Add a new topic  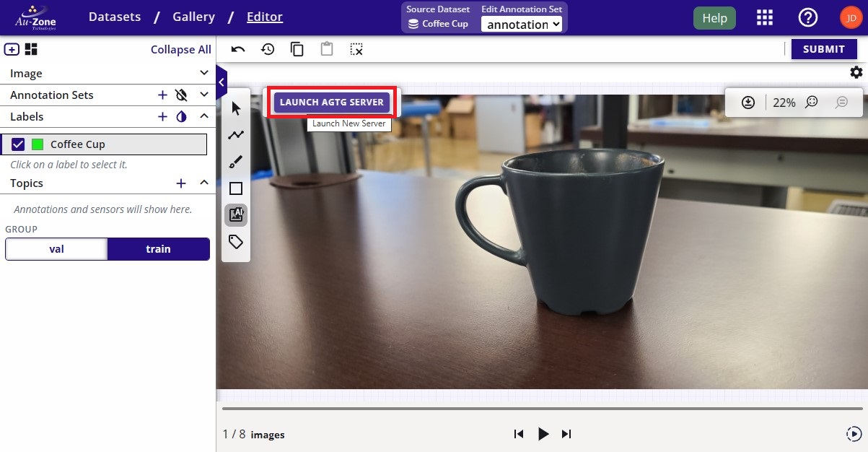click(181, 183)
